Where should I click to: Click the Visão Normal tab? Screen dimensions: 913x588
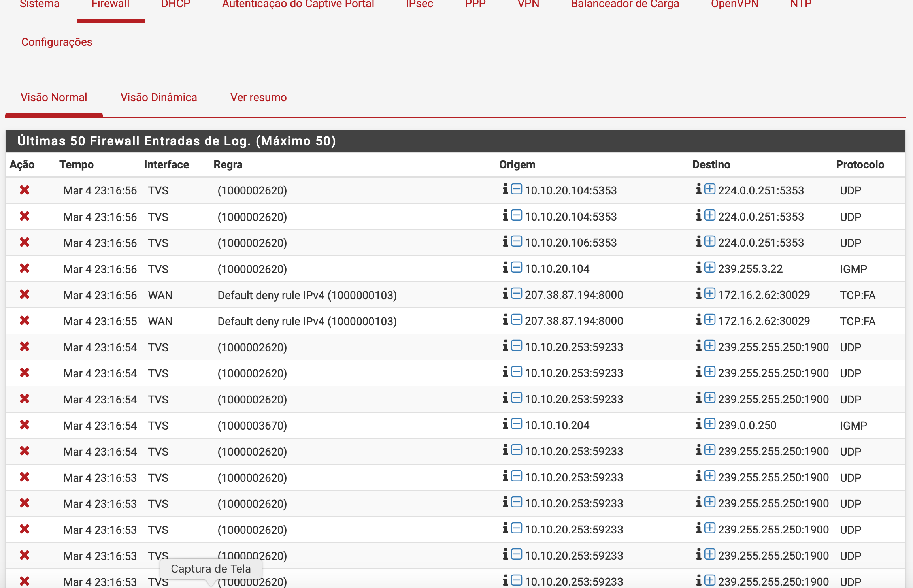(54, 97)
